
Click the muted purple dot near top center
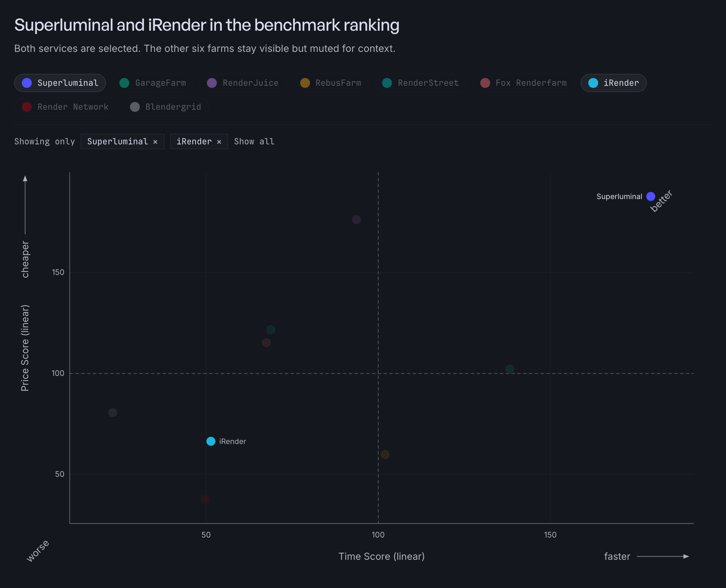(356, 220)
